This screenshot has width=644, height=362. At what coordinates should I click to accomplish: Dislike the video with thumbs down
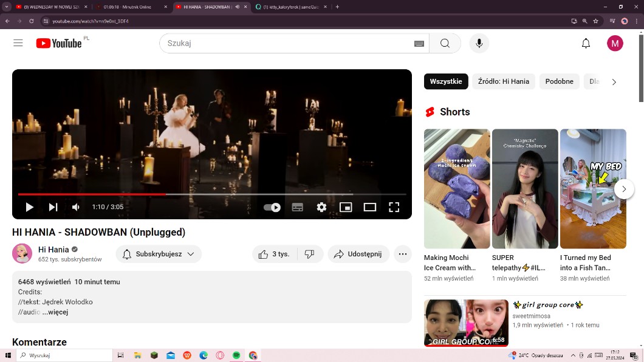[309, 254]
